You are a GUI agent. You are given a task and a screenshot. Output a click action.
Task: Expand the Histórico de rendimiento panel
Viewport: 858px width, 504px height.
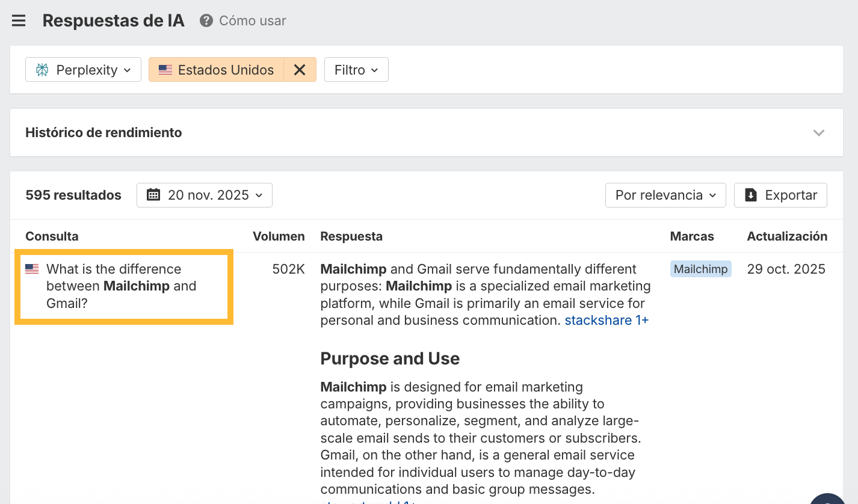coord(818,132)
